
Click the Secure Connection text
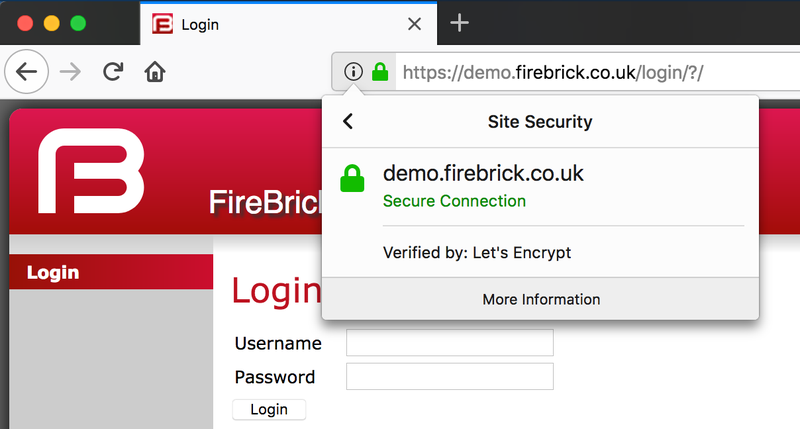point(454,201)
